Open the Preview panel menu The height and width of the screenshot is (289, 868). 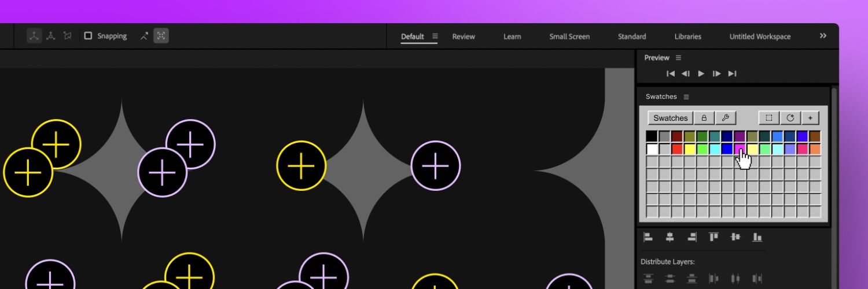(679, 58)
